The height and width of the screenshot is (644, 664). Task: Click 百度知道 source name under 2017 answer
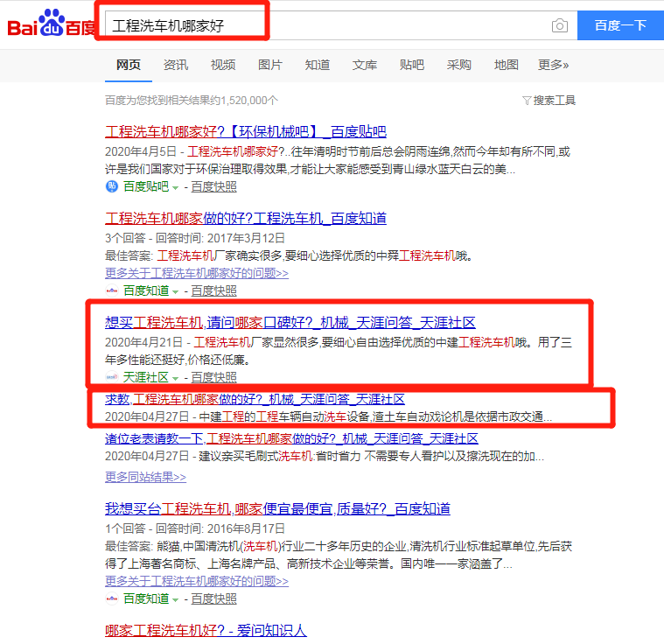[x=146, y=291]
